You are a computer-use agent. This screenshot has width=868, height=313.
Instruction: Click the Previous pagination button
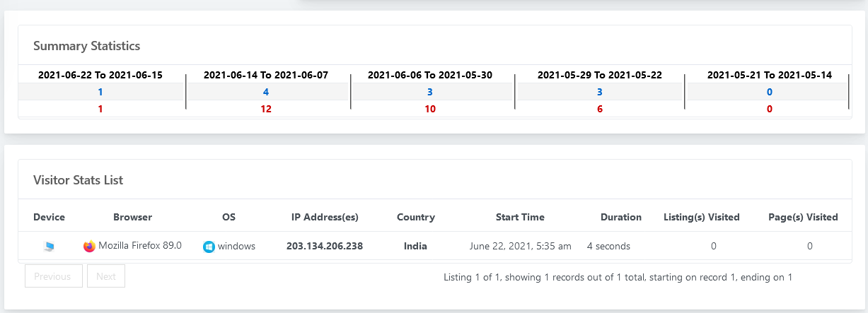click(x=53, y=276)
